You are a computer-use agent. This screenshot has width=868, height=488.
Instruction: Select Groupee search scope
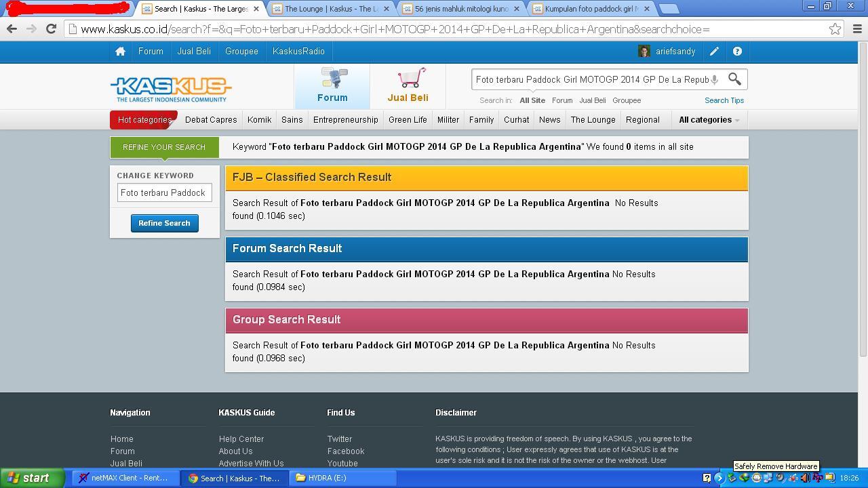[x=627, y=100]
